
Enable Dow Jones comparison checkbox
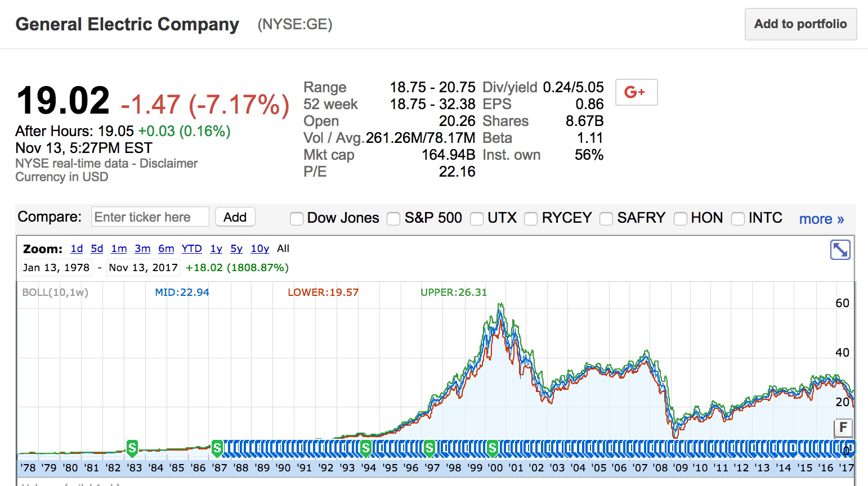click(x=297, y=218)
